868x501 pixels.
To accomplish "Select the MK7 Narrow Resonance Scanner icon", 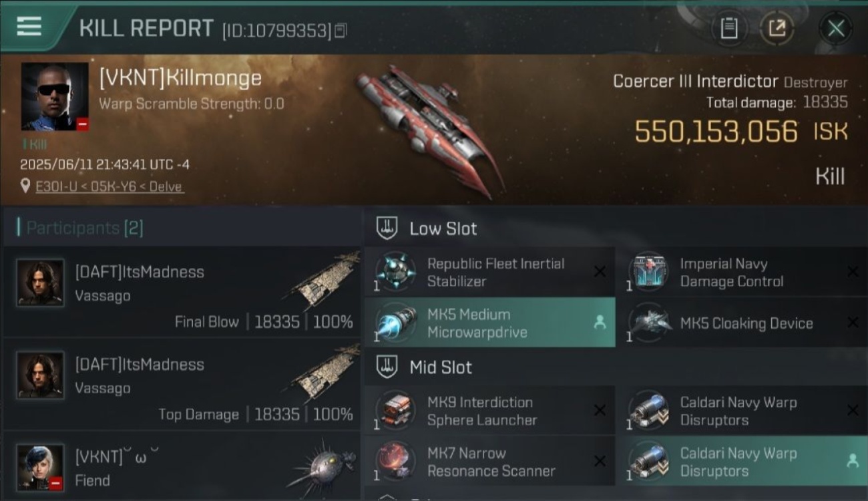I will (x=395, y=462).
